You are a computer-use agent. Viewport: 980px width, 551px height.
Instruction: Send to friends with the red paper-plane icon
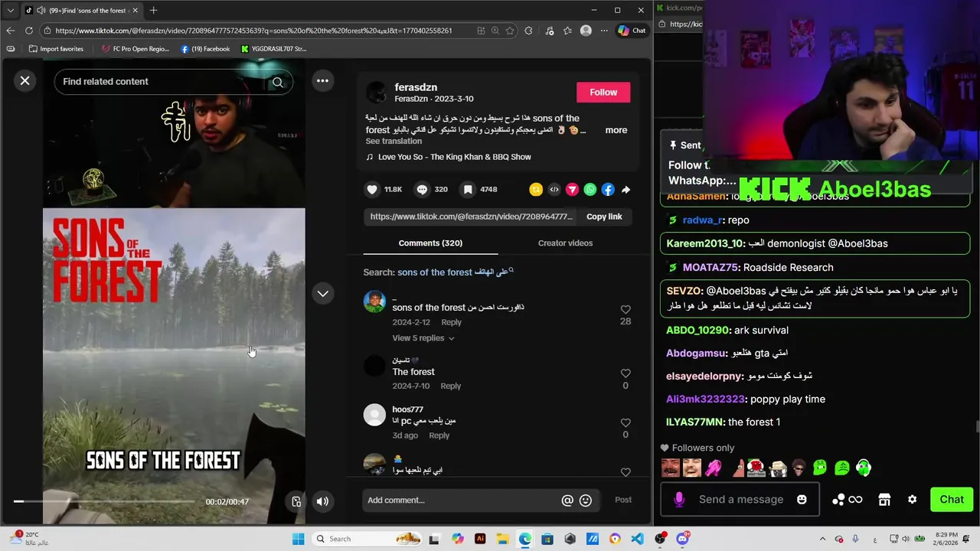point(572,190)
